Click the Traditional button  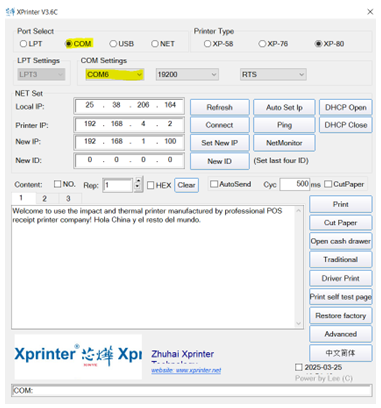click(341, 260)
